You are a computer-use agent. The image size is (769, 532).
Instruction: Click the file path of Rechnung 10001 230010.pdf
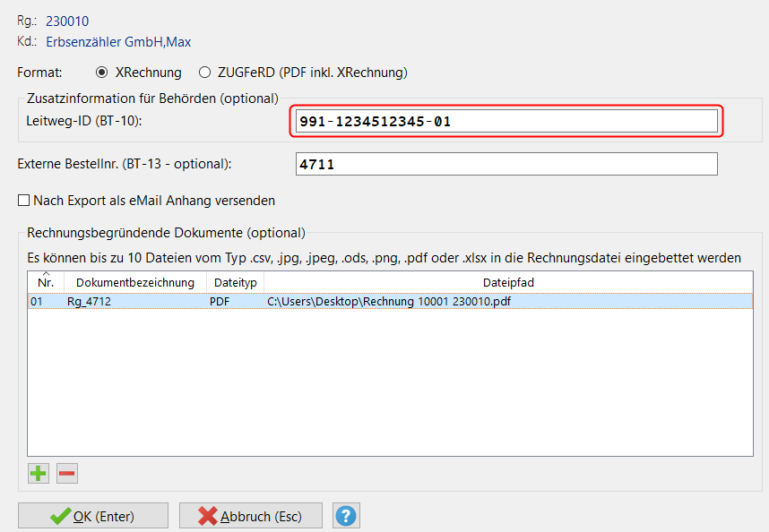389,302
